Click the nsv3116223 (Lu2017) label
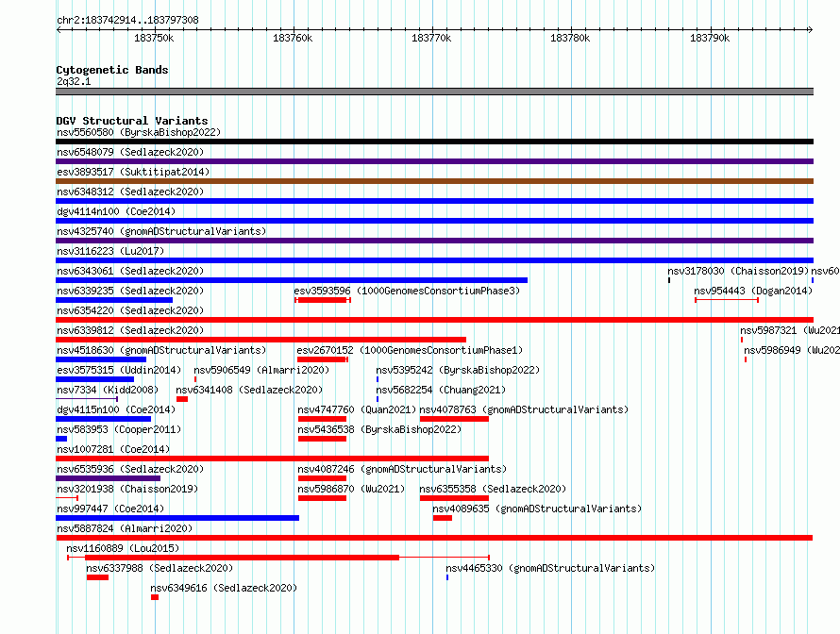Viewport: 840px width, 634px height. pos(110,251)
